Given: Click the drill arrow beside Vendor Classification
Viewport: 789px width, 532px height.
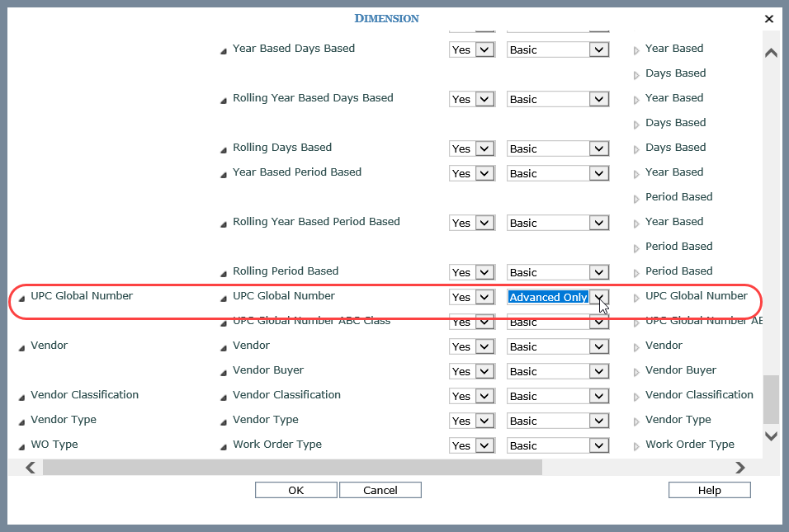Looking at the screenshot, I should [635, 395].
